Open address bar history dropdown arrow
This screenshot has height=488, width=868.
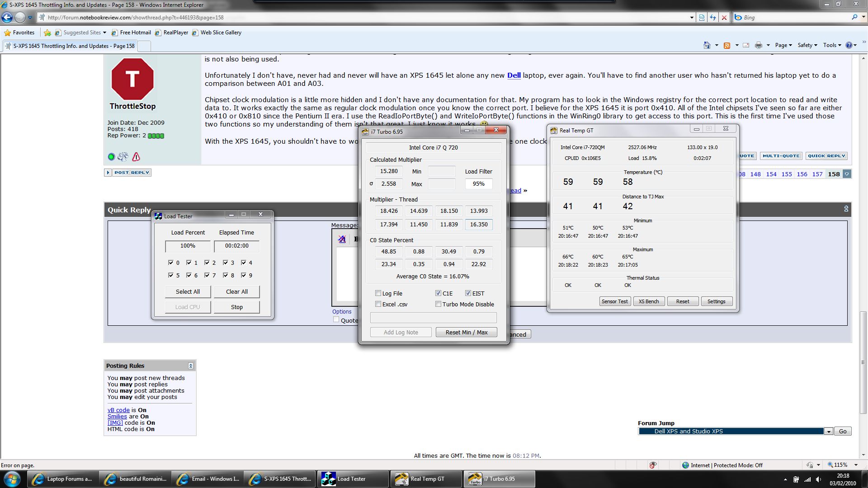692,18
